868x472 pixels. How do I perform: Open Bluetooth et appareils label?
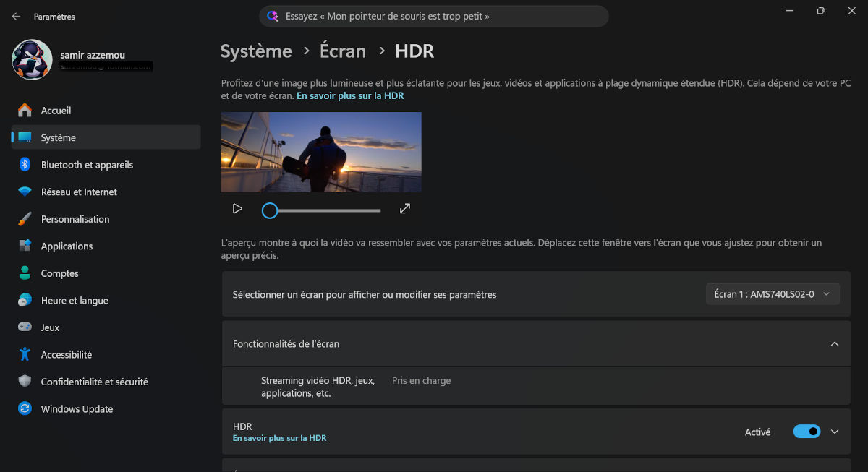87,165
